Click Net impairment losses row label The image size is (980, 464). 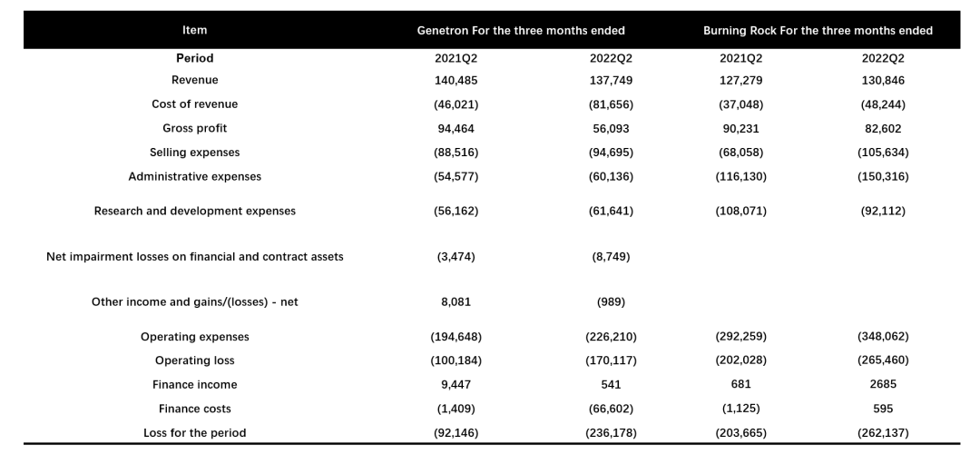(x=194, y=256)
